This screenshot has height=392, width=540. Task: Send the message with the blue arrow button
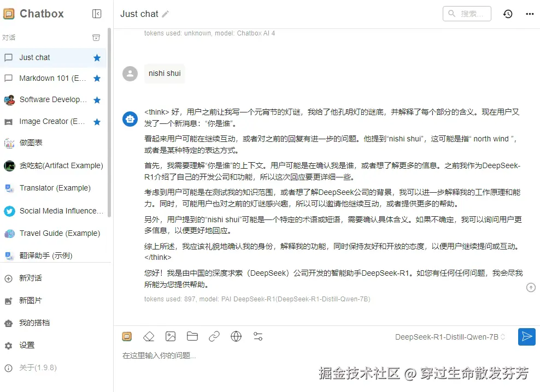[526, 337]
